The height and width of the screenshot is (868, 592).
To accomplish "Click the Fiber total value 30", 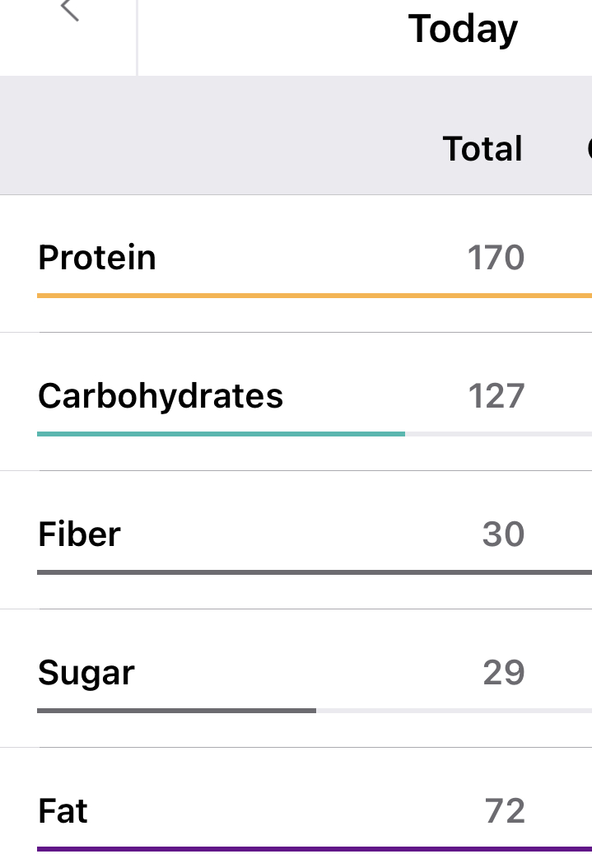I will tap(503, 534).
